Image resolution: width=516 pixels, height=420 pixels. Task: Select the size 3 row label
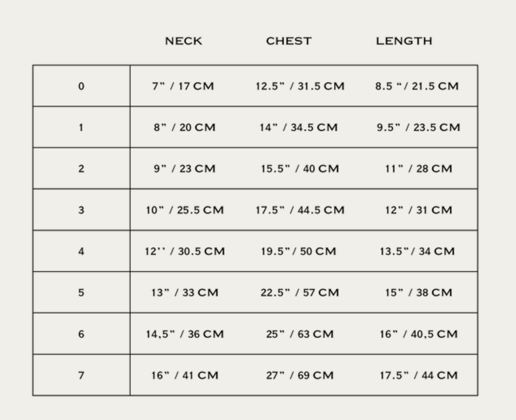pyautogui.click(x=81, y=210)
